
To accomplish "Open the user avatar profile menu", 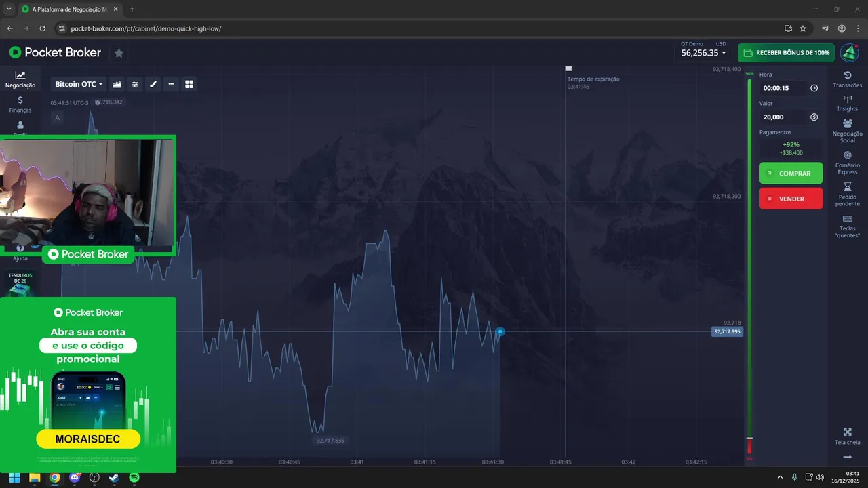I will 849,52.
